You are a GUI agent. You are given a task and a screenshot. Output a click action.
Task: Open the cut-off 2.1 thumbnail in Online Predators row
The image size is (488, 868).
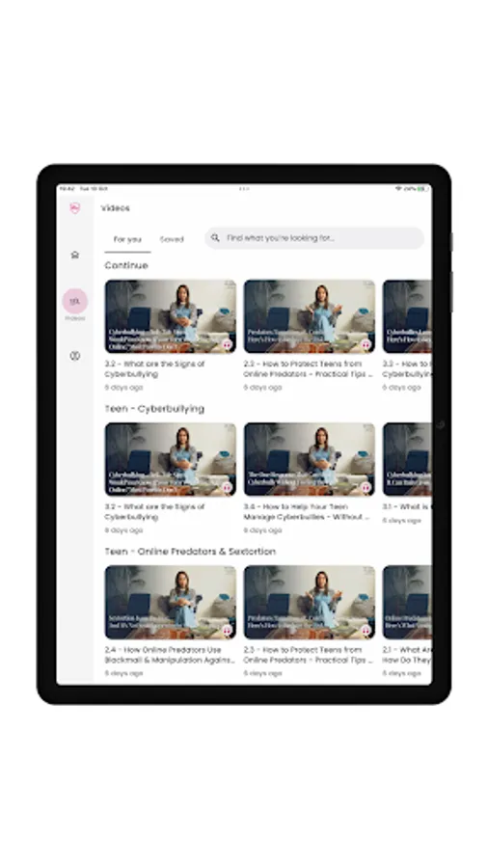(407, 602)
